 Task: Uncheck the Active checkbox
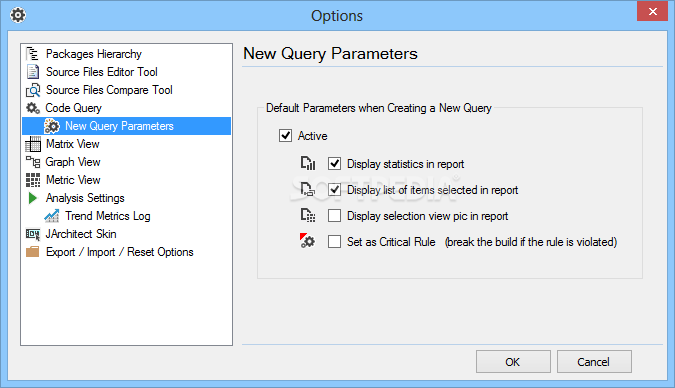(x=285, y=136)
